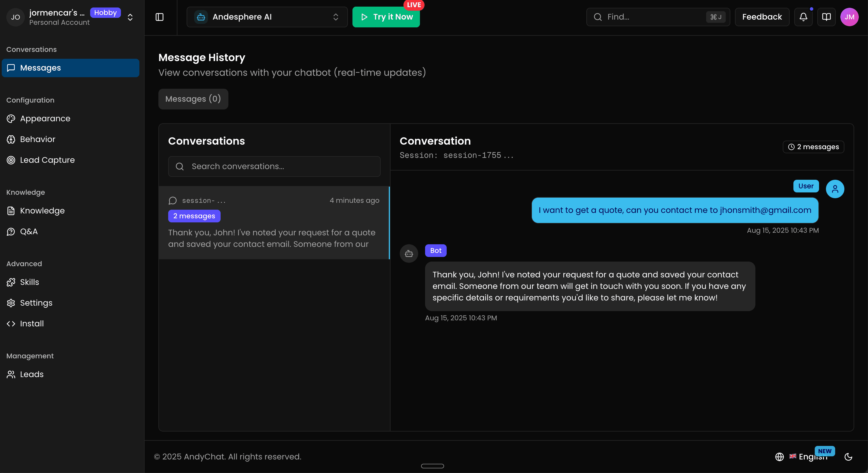868x473 pixels.
Task: Click the bot avatar icon
Action: pyautogui.click(x=409, y=253)
